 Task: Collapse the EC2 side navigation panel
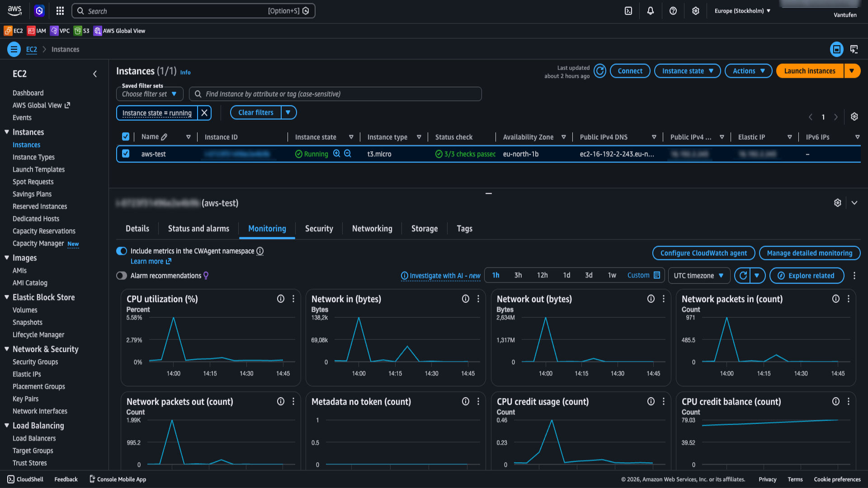click(95, 74)
